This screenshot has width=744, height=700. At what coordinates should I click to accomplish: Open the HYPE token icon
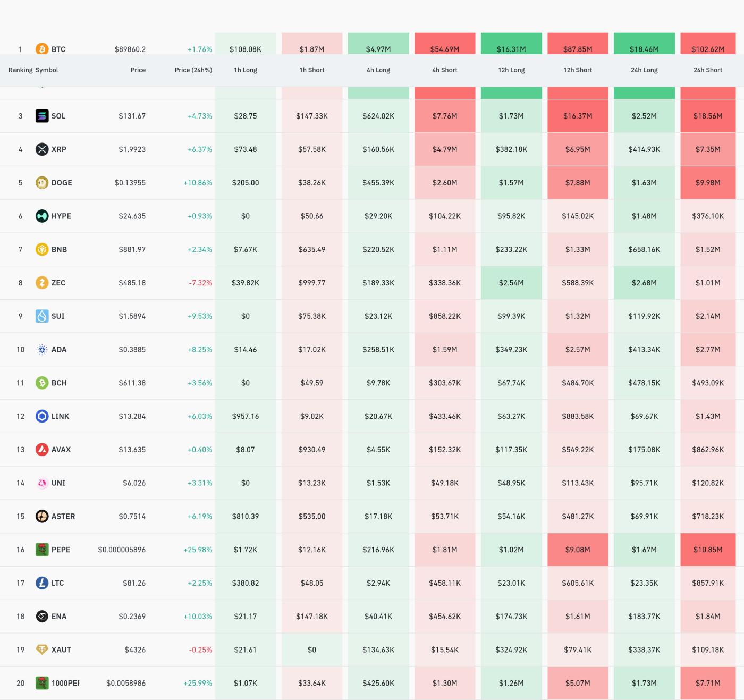tap(41, 216)
